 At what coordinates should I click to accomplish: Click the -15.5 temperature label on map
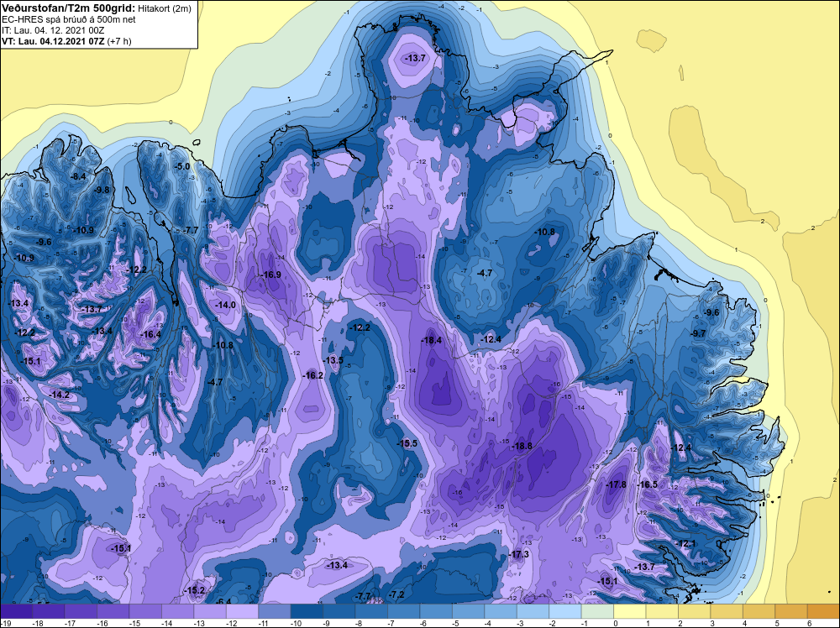[407, 443]
